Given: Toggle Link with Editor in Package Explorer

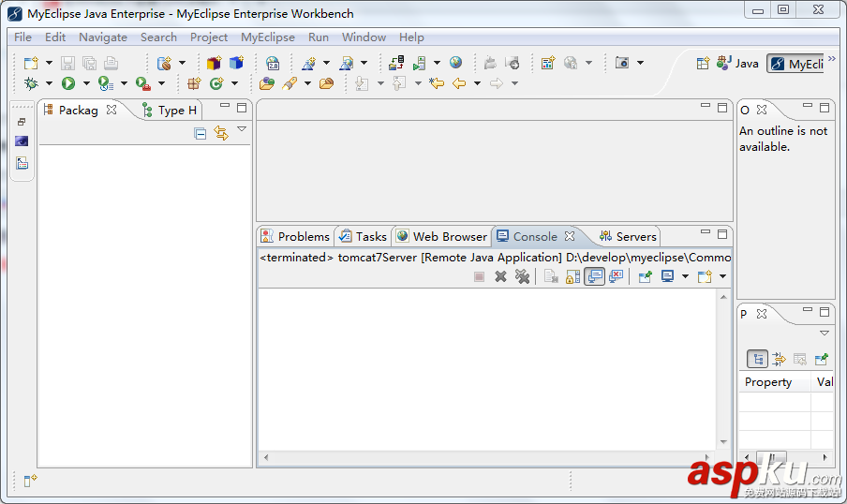Looking at the screenshot, I should point(221,133).
